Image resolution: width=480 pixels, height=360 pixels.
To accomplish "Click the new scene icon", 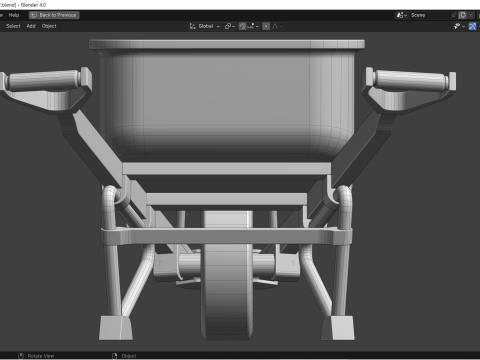I will 462,15.
